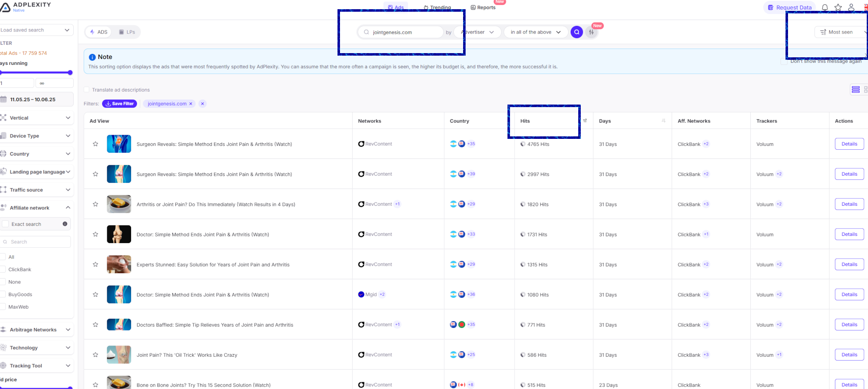
Task: Open Details for the 4765 Hits ad
Action: coord(849,144)
